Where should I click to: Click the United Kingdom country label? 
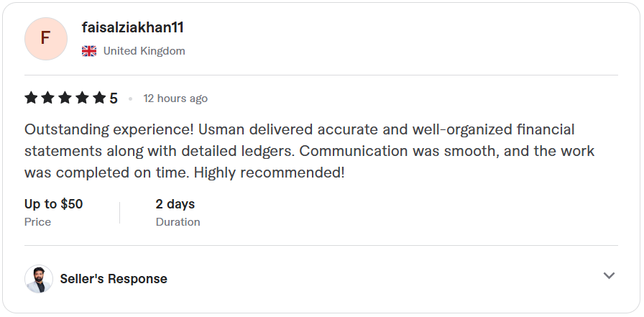144,51
